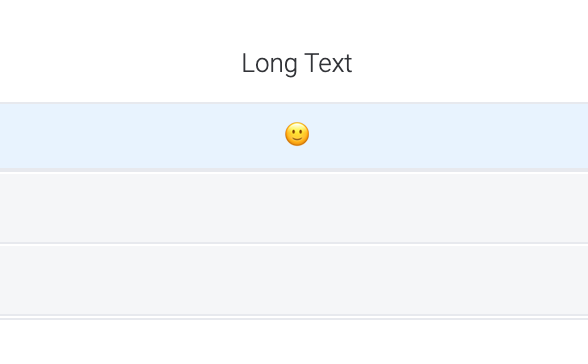The width and height of the screenshot is (588, 364).
Task: Click the divider between first and second rows
Action: (x=294, y=171)
